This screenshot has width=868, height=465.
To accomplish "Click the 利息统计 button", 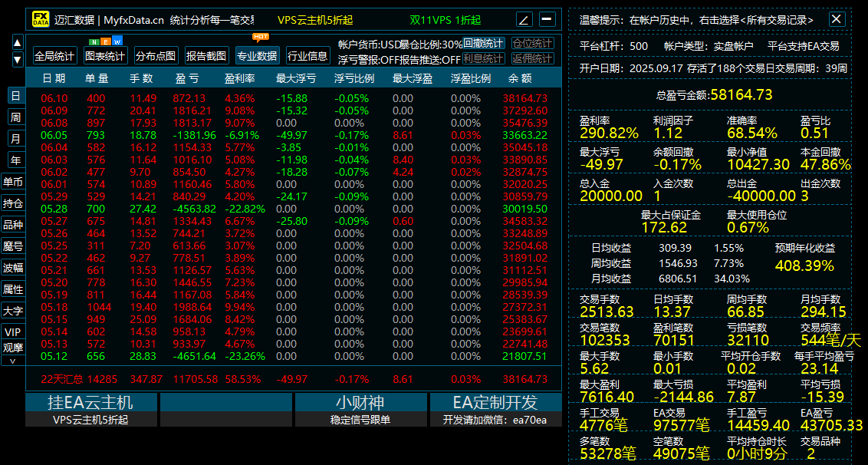I will tap(483, 58).
